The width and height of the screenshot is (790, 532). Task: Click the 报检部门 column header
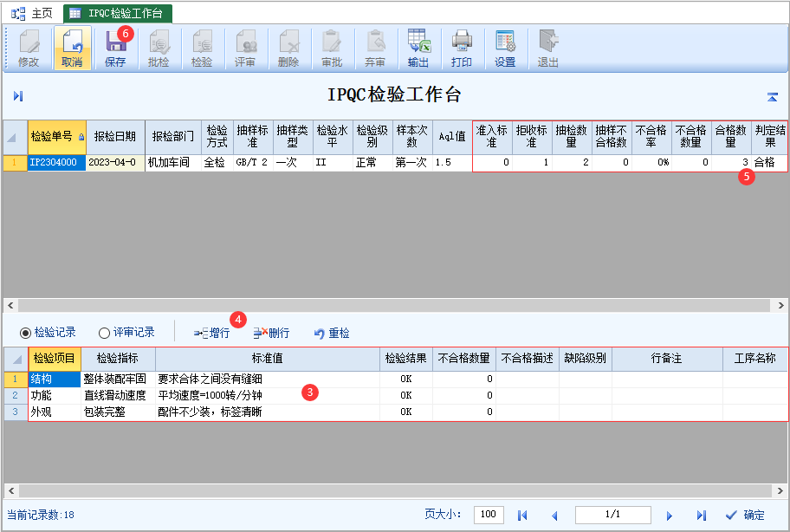pyautogui.click(x=173, y=137)
